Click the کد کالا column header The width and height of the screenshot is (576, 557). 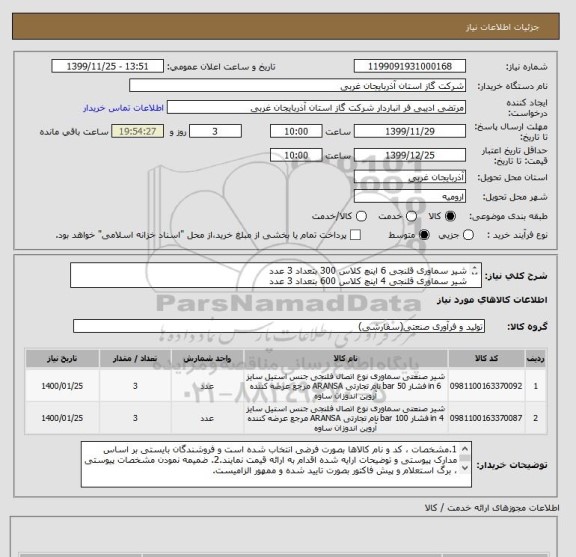[x=486, y=359]
